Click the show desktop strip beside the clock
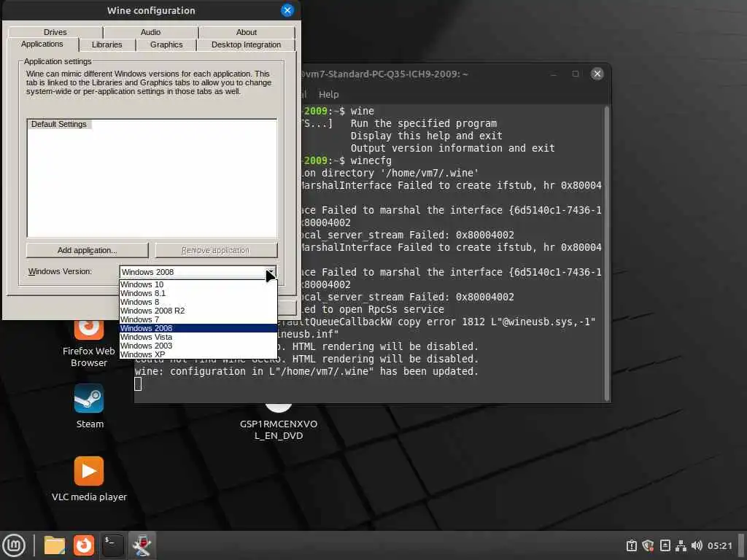This screenshot has width=747, height=560. tap(741, 545)
